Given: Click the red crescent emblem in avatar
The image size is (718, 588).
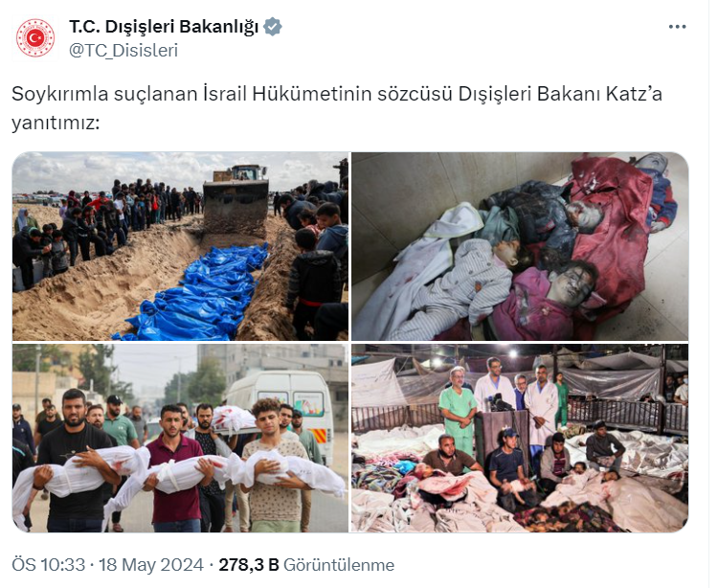Looking at the screenshot, I should click(35, 38).
